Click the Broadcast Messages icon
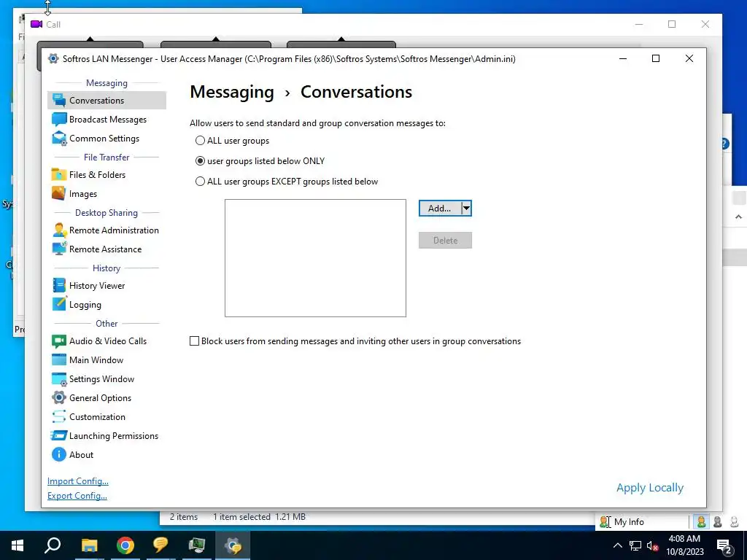Screen dimensions: 747x560 (59, 119)
